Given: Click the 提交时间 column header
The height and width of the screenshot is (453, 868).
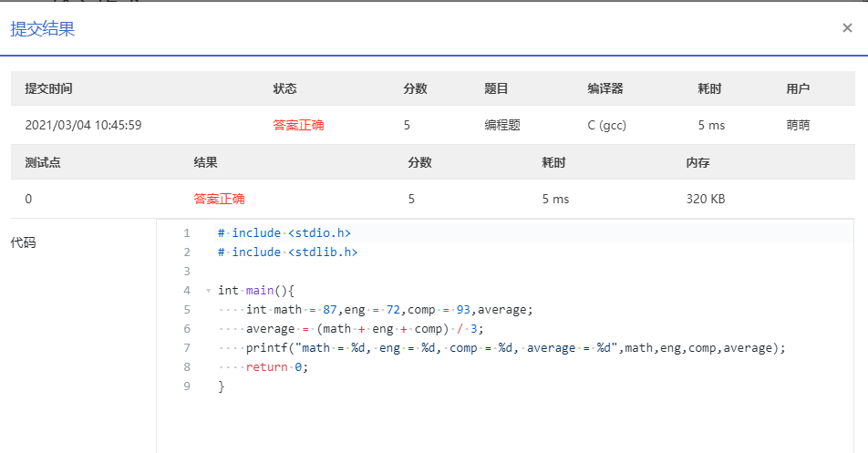Looking at the screenshot, I should (48, 88).
